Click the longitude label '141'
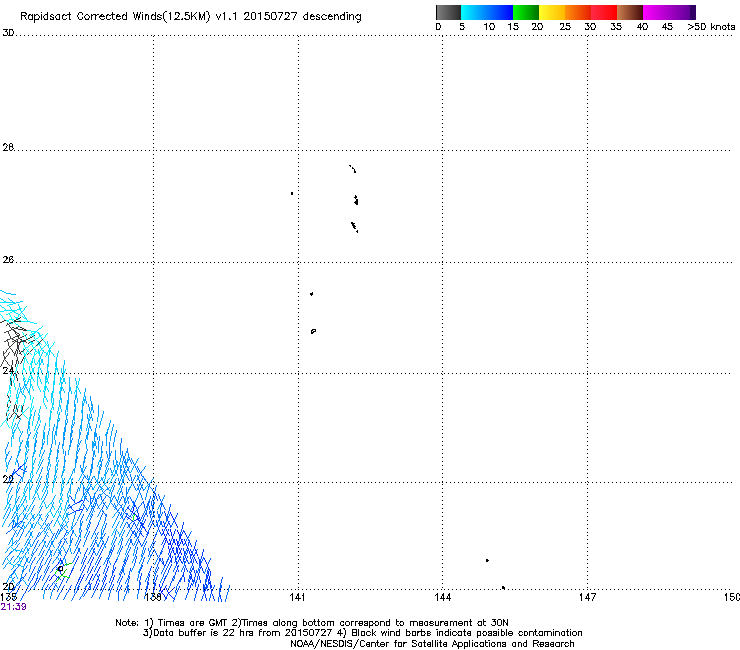Viewport: 740px width, 650px height. [x=297, y=597]
